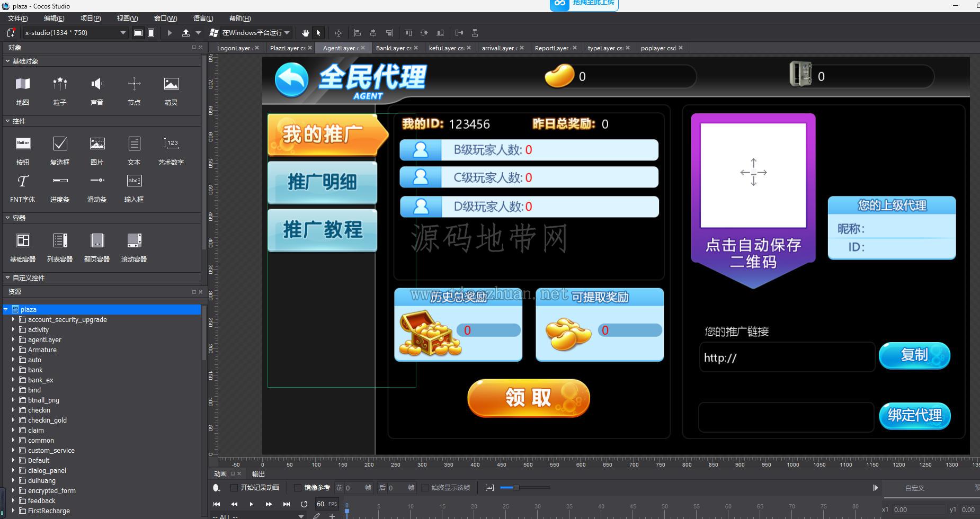
Task: Open the 编辑(E) menu
Action: [54, 19]
